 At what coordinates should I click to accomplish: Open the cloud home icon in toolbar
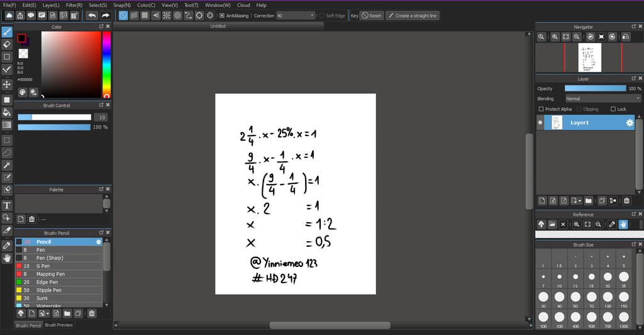(x=9, y=16)
